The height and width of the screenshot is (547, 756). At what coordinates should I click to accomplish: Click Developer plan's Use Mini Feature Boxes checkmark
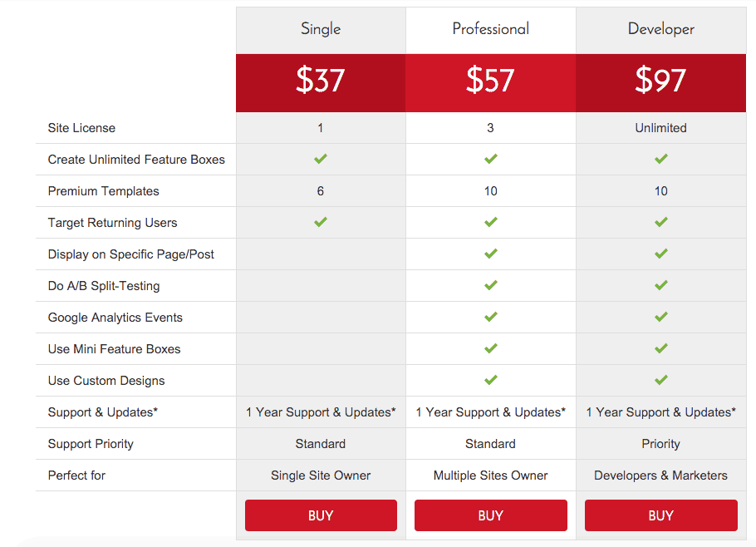tap(661, 348)
